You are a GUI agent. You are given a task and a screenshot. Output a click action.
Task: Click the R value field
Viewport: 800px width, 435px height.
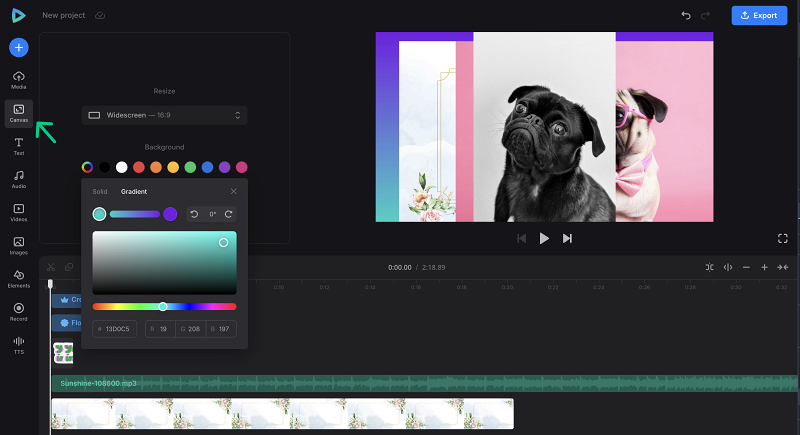pos(160,329)
